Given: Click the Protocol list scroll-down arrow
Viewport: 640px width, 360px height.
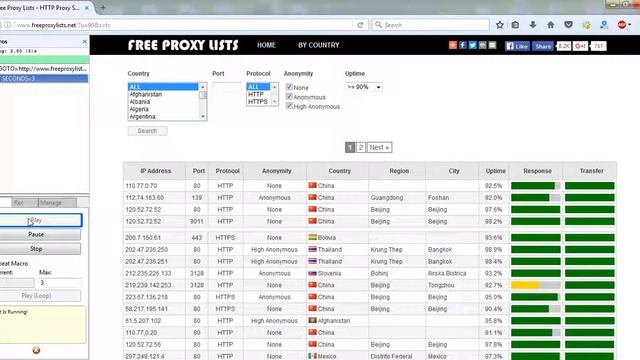Looking at the screenshot, I should (x=274, y=102).
